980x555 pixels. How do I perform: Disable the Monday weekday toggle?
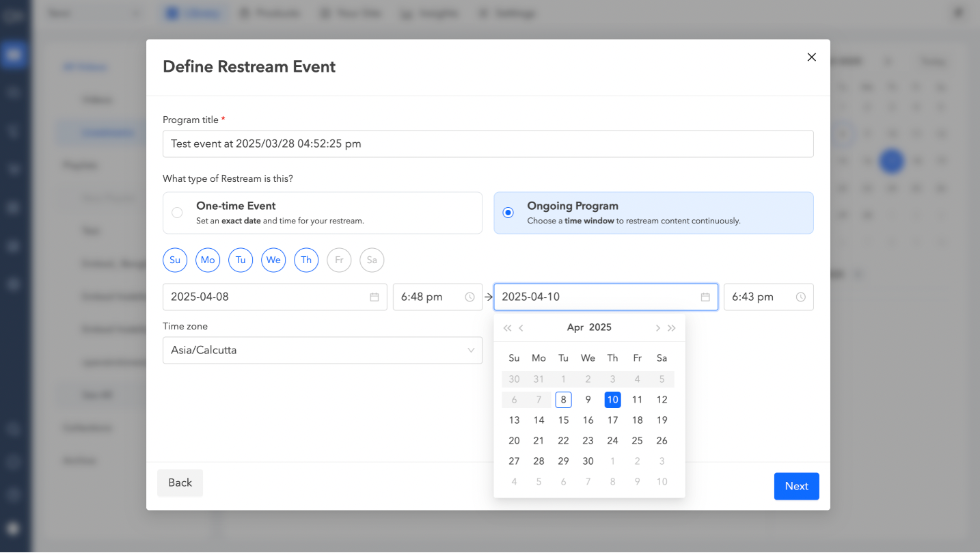pos(208,260)
